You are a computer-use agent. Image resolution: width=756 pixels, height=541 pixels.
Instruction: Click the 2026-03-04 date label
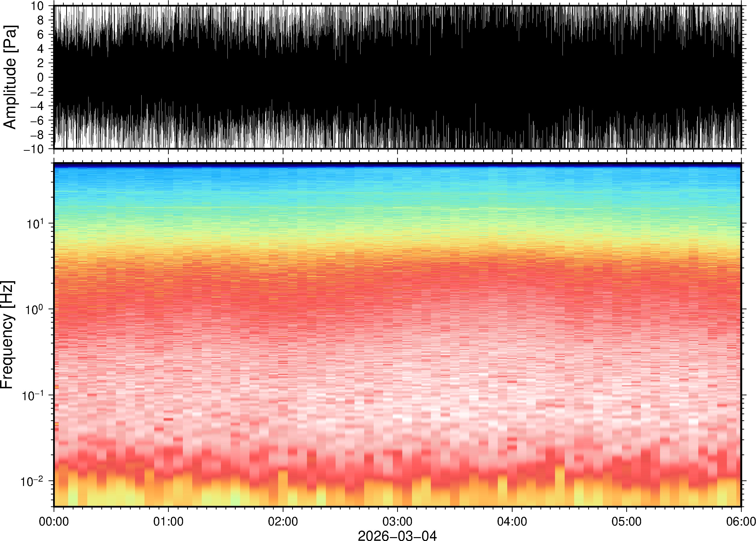click(397, 535)
